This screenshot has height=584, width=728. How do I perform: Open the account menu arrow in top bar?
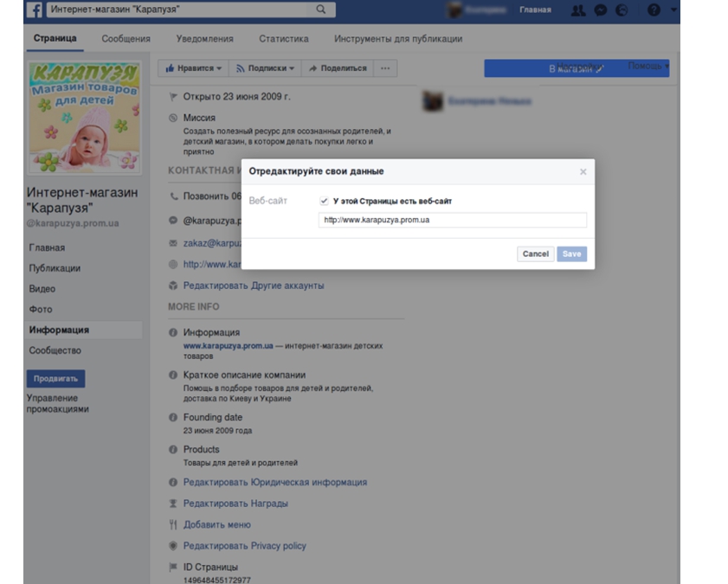tap(673, 10)
